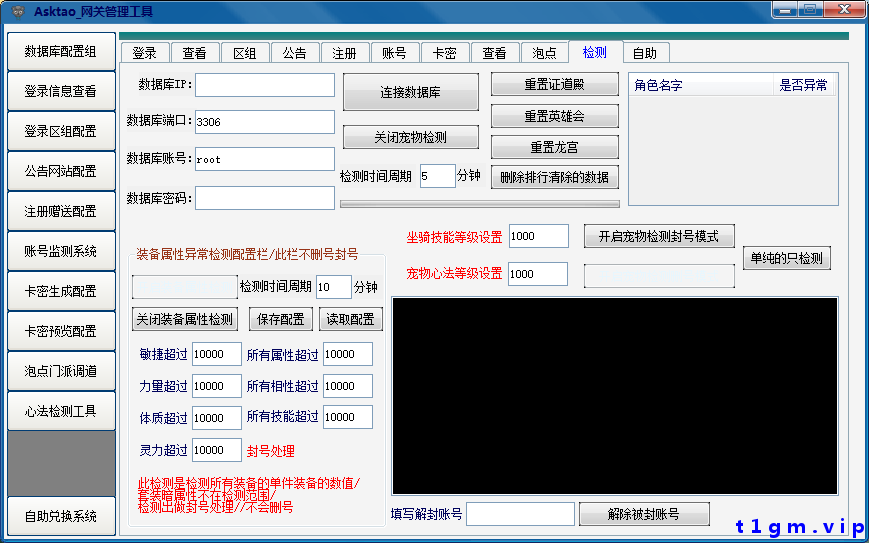Screen dimensions: 869x543
Task: Switch to the 区组 tab
Action: coord(245,53)
